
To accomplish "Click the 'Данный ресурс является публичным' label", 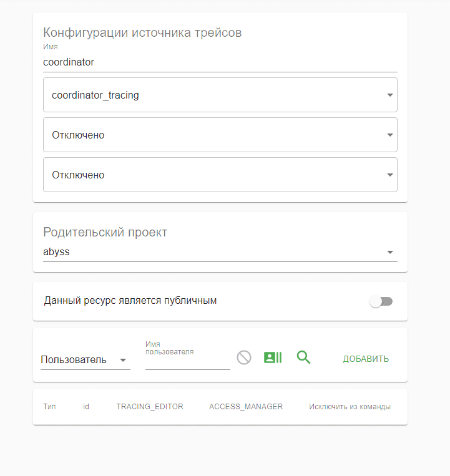I will pos(130,301).
